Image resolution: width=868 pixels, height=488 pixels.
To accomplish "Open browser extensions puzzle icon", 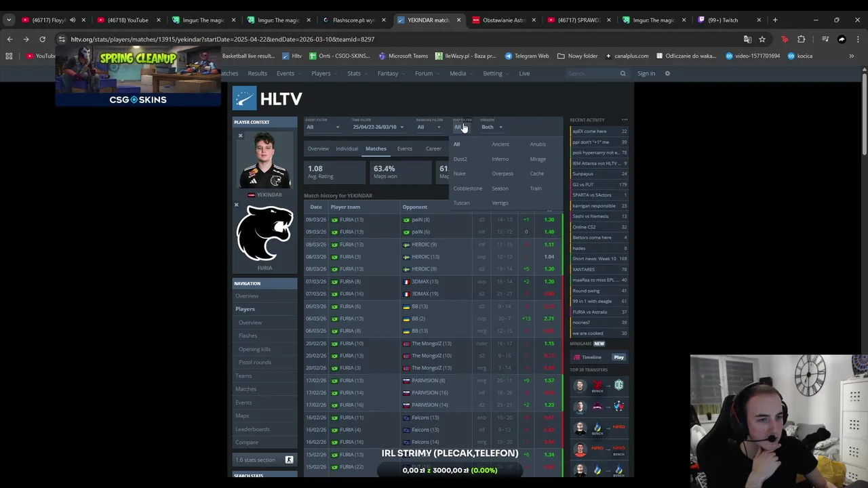I will coord(802,39).
